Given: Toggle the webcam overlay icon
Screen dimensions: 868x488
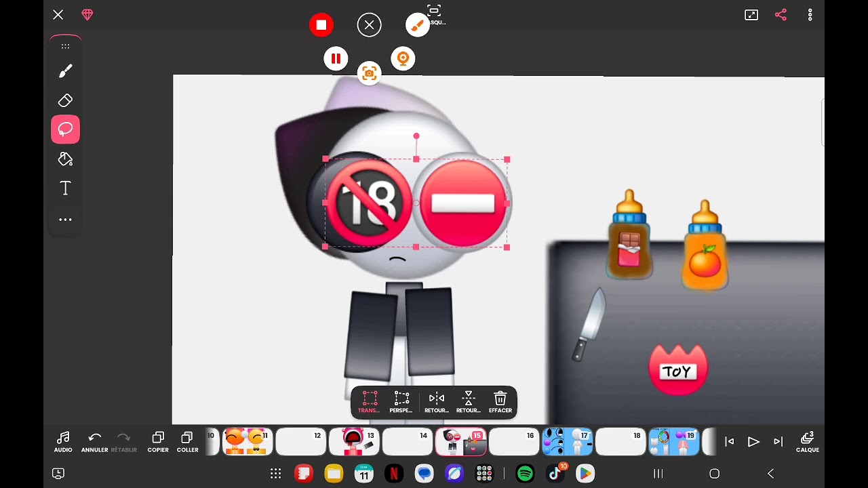Looking at the screenshot, I should tap(403, 59).
